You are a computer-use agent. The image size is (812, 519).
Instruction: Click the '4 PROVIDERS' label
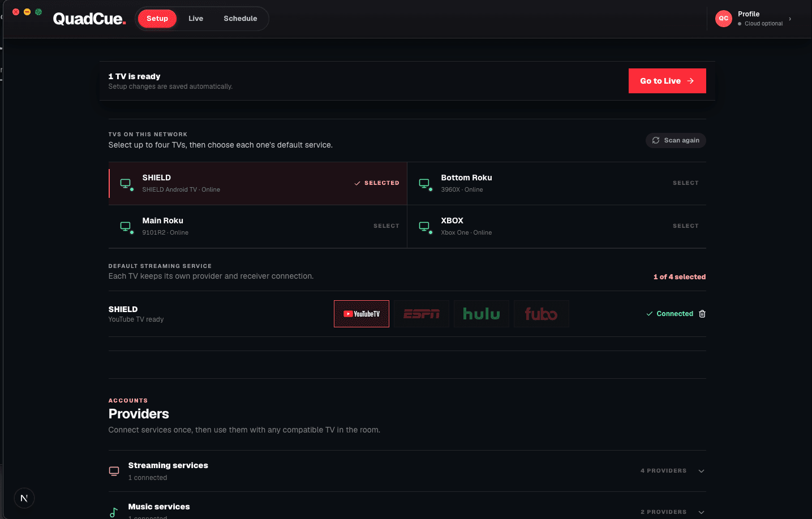pyautogui.click(x=664, y=471)
